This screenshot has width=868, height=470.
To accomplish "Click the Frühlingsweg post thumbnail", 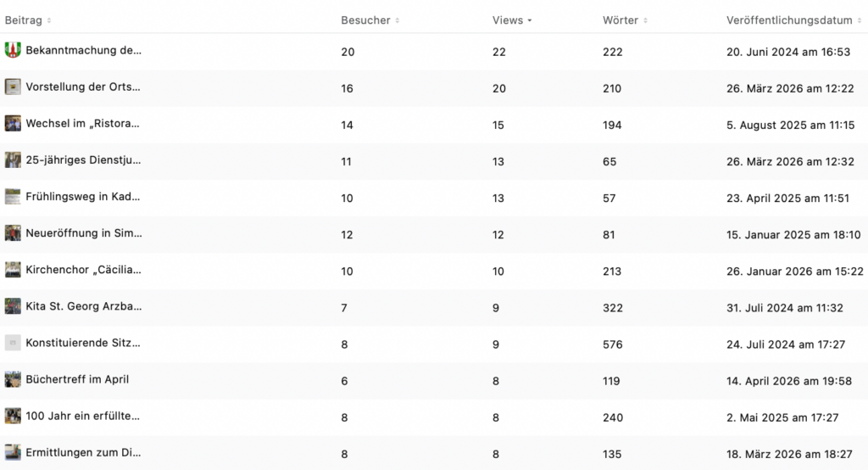I will click(x=13, y=197).
